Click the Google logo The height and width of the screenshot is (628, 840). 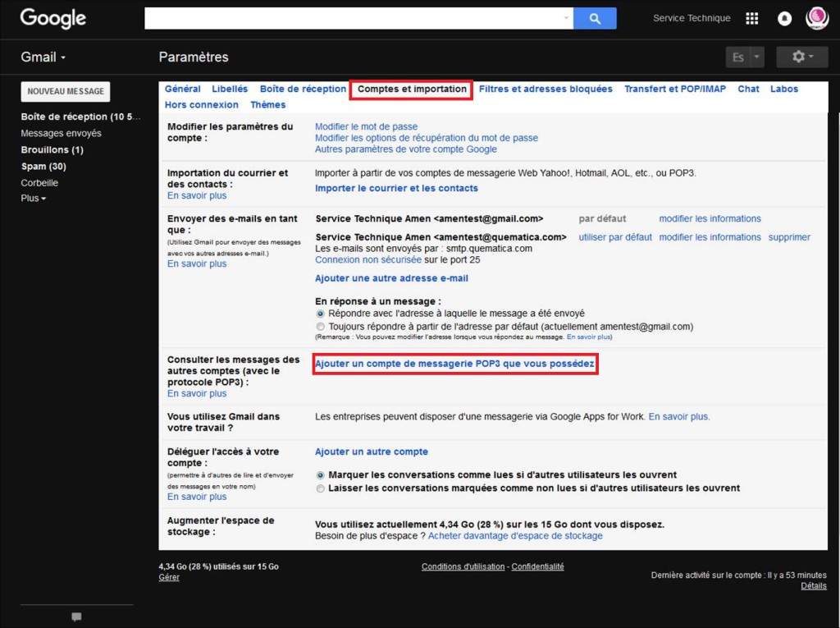pos(53,18)
